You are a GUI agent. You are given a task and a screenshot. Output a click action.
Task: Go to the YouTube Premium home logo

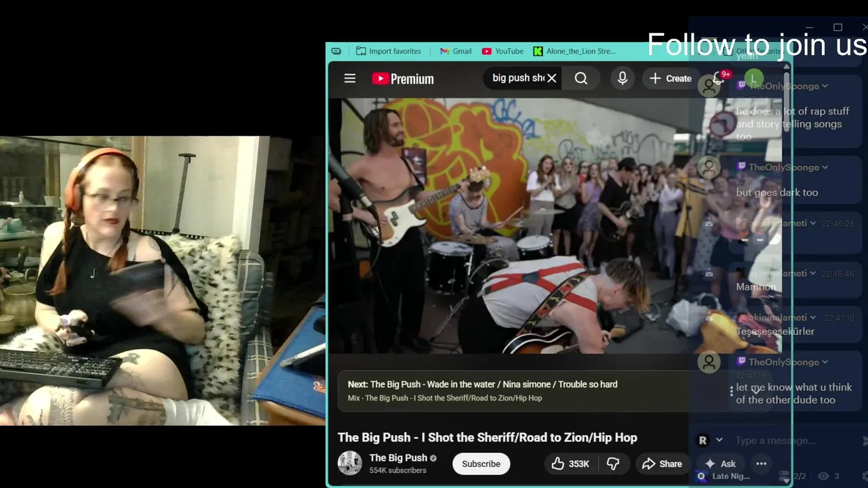(403, 79)
